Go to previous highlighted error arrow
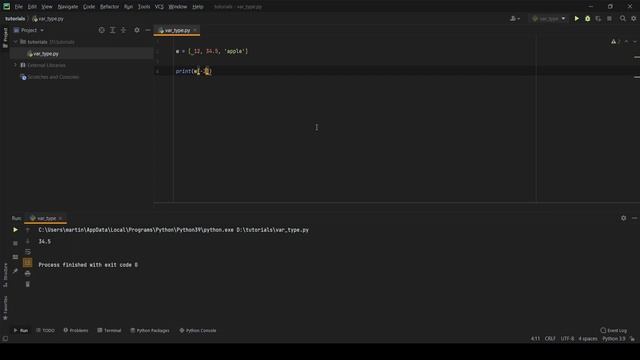The width and height of the screenshot is (640, 360). tap(627, 42)
